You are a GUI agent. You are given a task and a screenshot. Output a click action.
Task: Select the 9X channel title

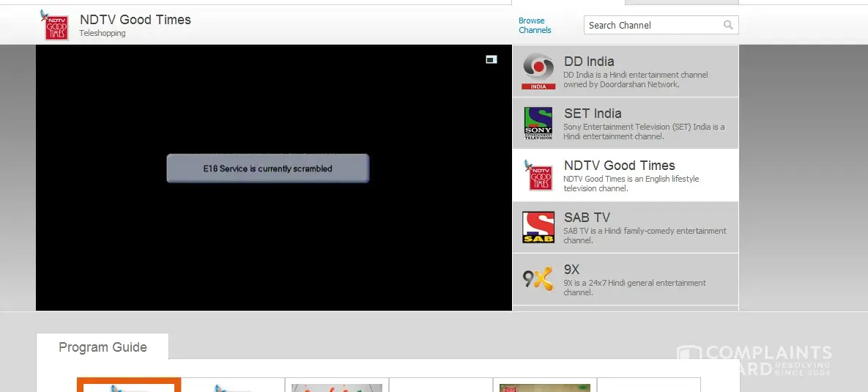pos(571,270)
